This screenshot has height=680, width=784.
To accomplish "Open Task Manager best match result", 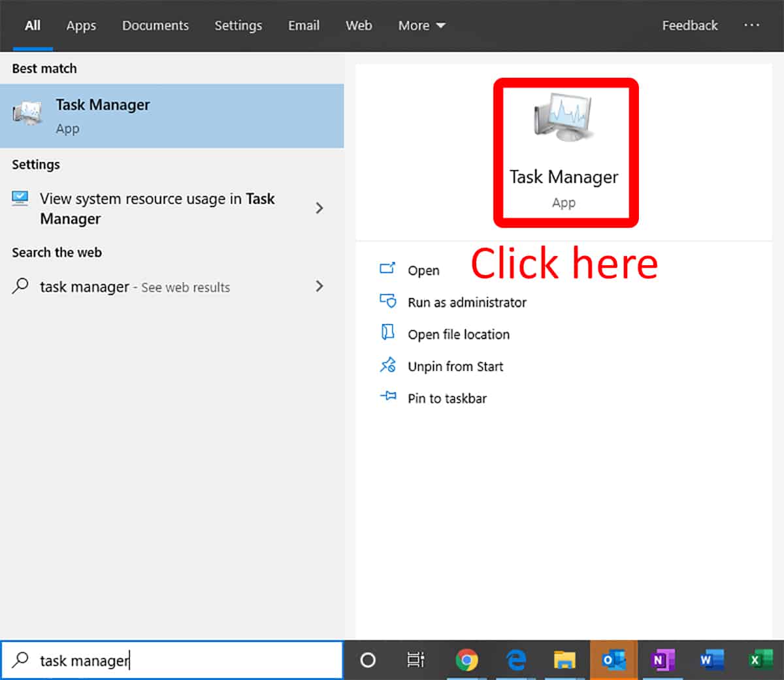I will click(172, 116).
